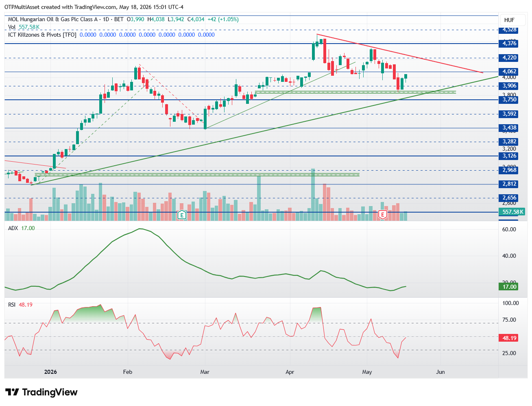Screen dimensions: 532x406
Task: Click the red earnings E marker in May
Action: 382,214
